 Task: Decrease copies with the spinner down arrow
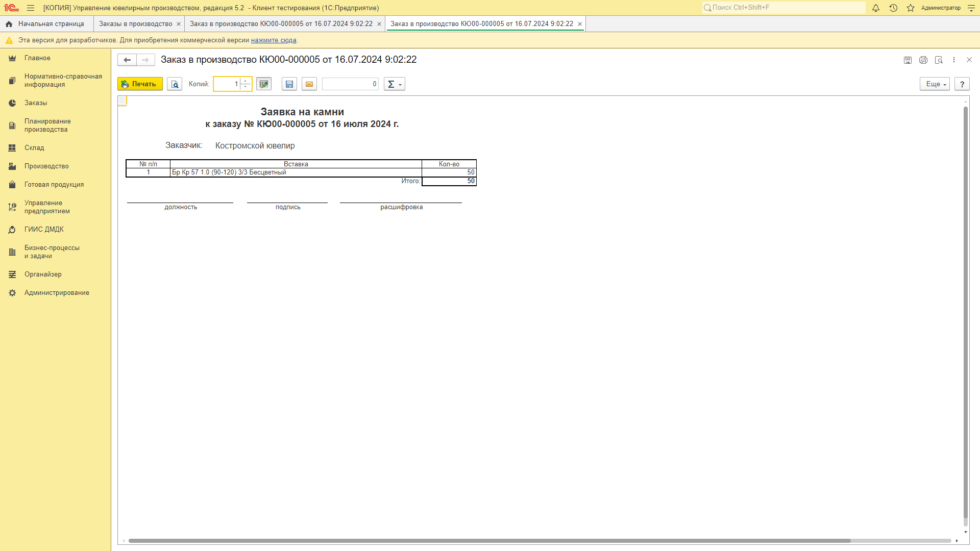[x=246, y=87]
